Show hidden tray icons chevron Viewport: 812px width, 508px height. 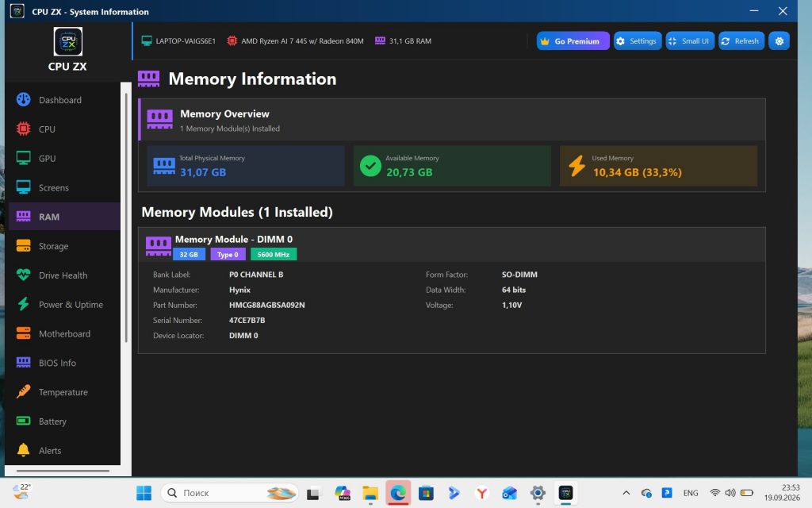(x=626, y=493)
